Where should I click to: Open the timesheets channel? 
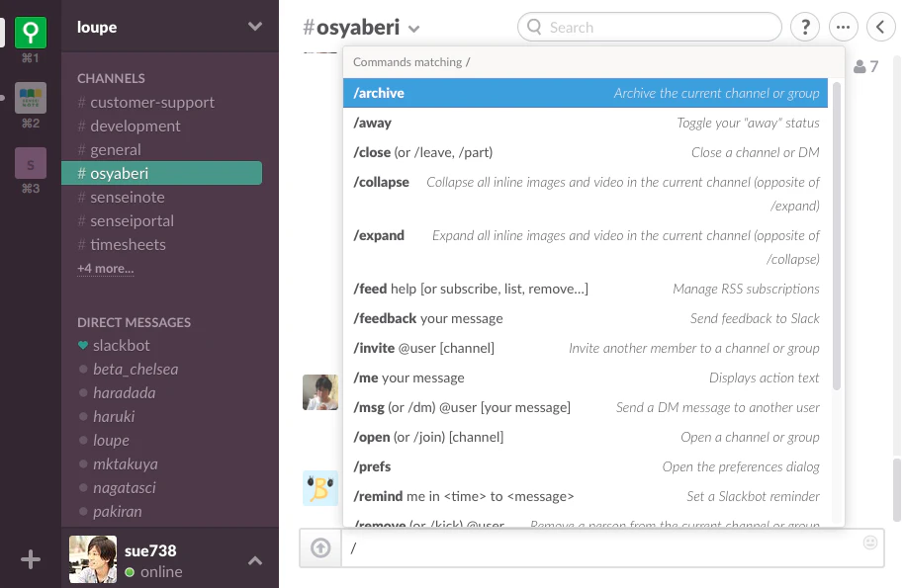coord(161,244)
